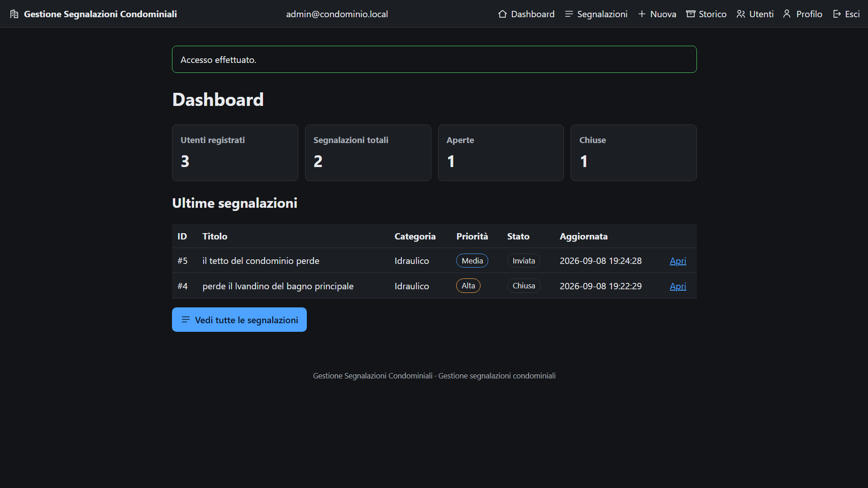Click the Utenti registrati stat card
This screenshot has height=488, width=868.
click(235, 153)
